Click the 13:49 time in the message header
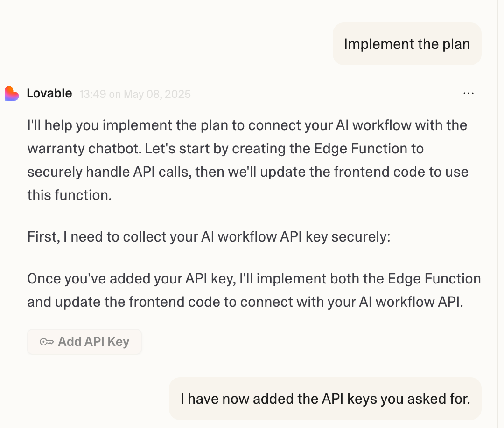Viewport: 504px width, 428px height. point(92,94)
